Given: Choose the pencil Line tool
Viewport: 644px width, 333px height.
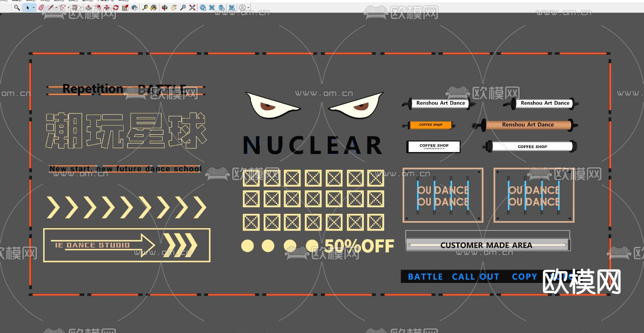Looking at the screenshot, I should pyautogui.click(x=50, y=8).
